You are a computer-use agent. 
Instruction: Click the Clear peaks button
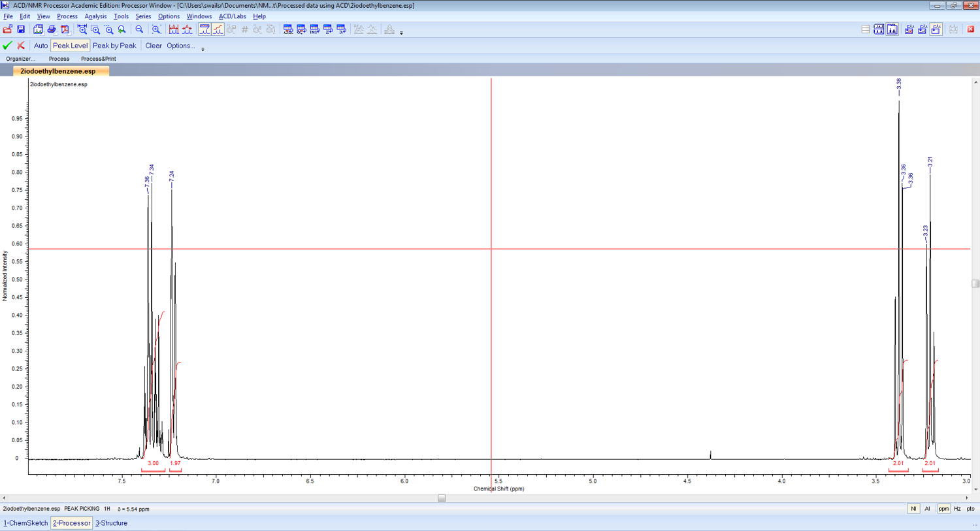[x=154, y=46]
